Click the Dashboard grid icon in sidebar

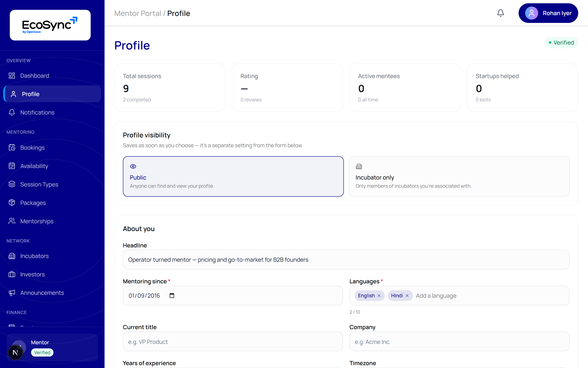[12, 76]
